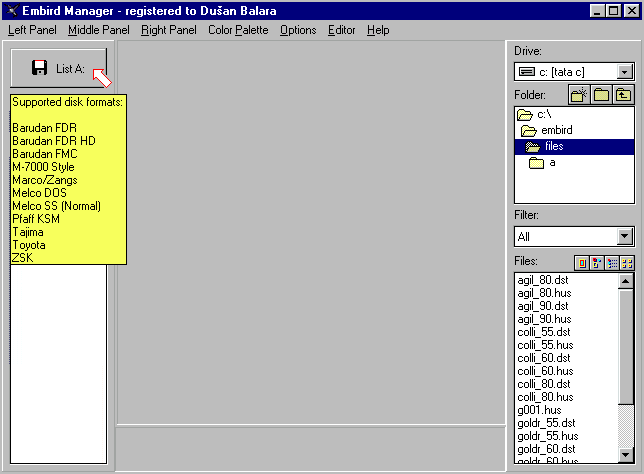
Task: Click the plain folder icon beside Folder label
Action: click(x=601, y=95)
